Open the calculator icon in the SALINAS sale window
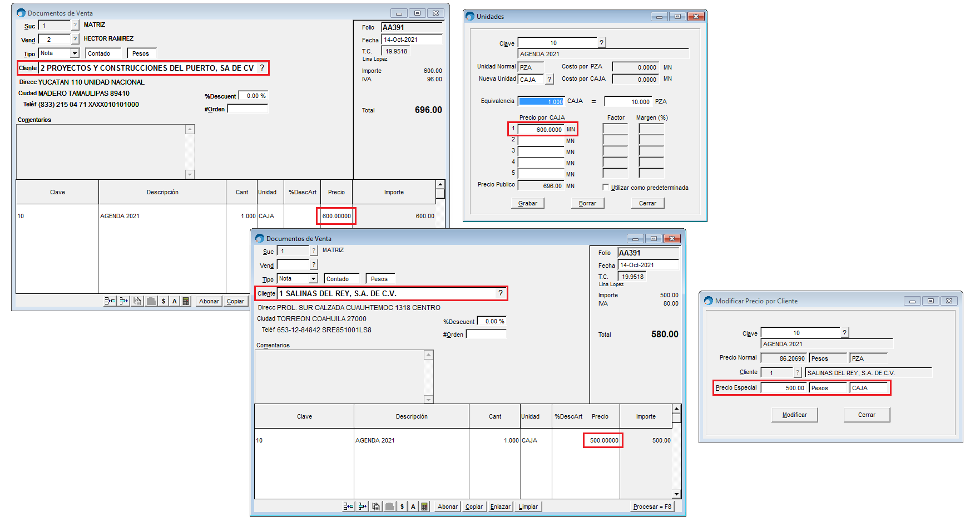980x521 pixels. click(424, 507)
